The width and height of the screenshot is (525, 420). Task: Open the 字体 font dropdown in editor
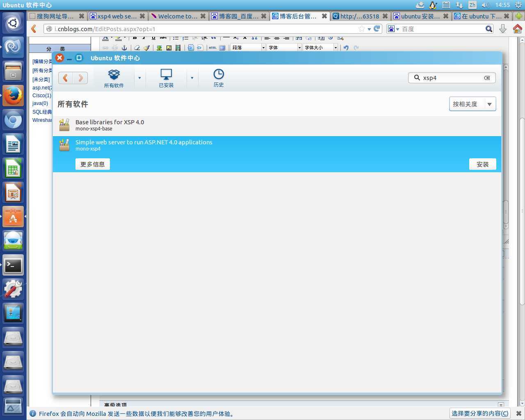(x=284, y=48)
